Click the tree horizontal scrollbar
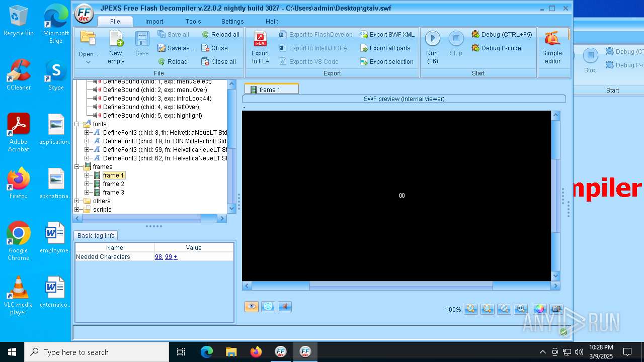This screenshot has height=362, width=644. [150, 219]
